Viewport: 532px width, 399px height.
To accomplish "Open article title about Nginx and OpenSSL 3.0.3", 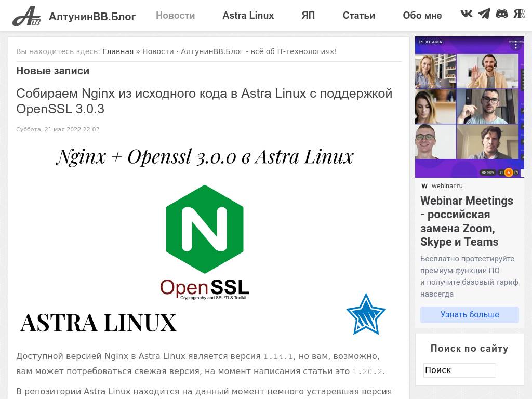I will tap(204, 101).
